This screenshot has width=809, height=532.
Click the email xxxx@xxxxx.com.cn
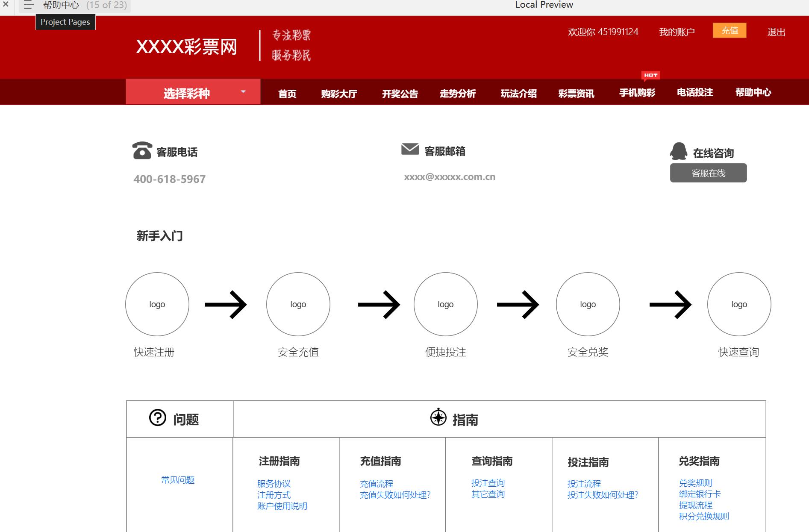tap(450, 177)
